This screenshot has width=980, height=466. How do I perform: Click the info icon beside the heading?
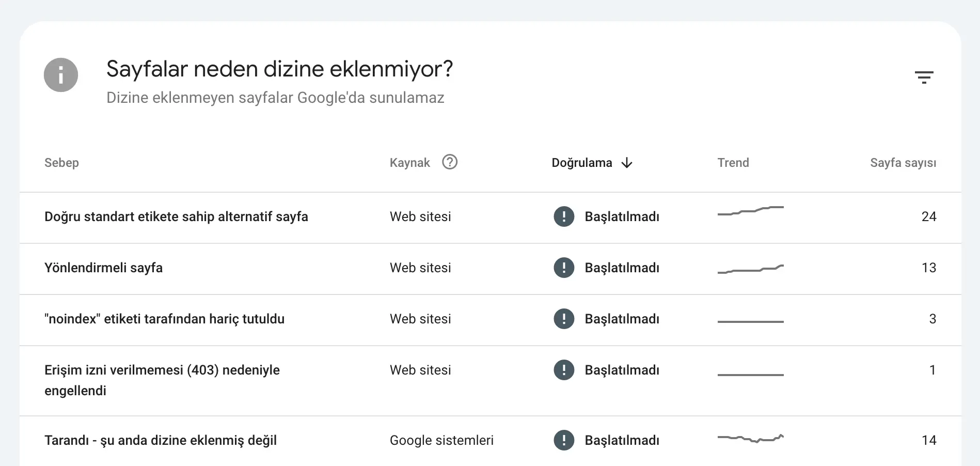click(x=61, y=75)
